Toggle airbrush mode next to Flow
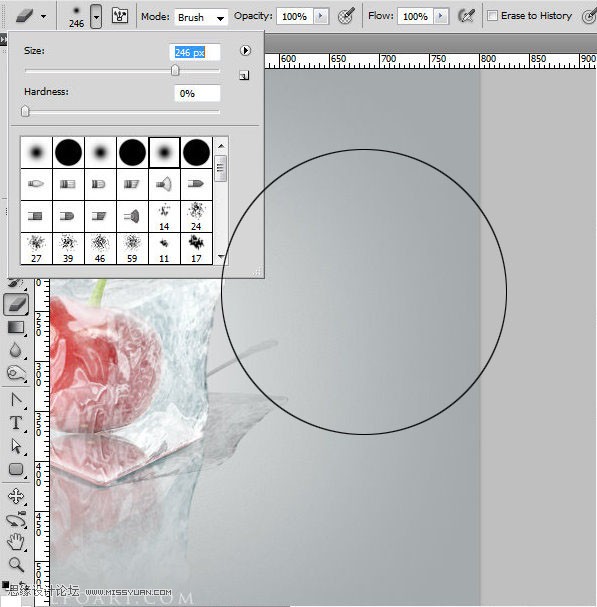This screenshot has height=607, width=597. [x=466, y=16]
